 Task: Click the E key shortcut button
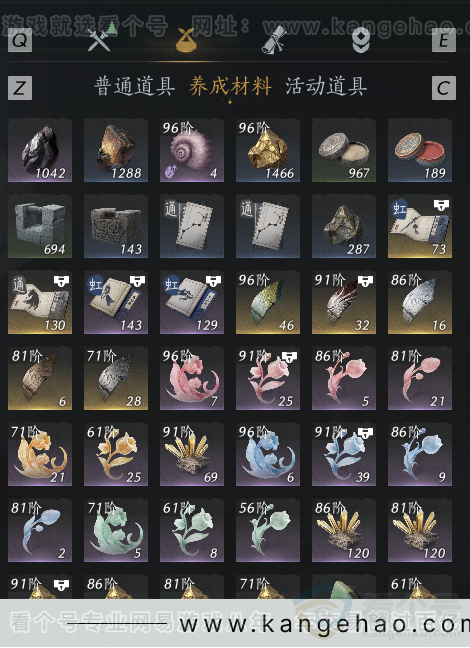[444, 40]
